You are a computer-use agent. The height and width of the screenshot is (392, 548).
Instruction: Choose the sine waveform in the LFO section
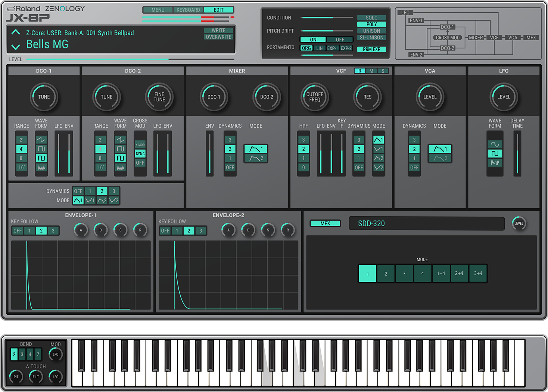[x=495, y=144]
